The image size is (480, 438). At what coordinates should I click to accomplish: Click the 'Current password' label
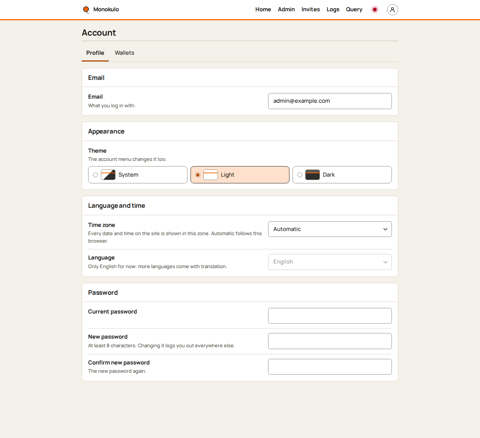click(x=112, y=312)
